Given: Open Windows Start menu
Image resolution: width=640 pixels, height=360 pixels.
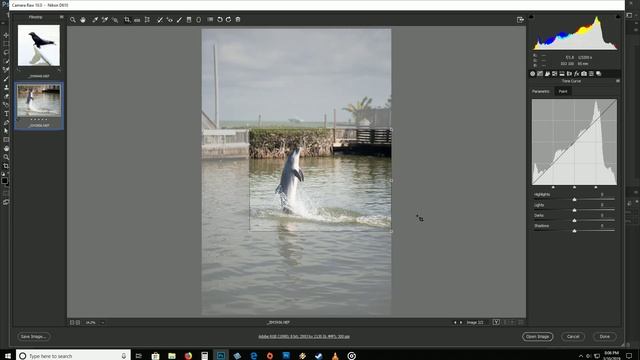Looking at the screenshot, I should click(x=7, y=356).
